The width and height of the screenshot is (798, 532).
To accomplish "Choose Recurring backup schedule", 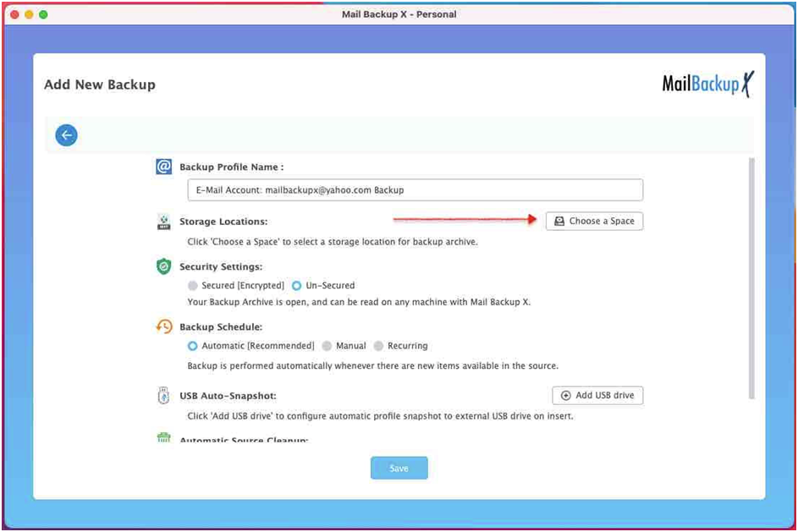I will coord(378,346).
